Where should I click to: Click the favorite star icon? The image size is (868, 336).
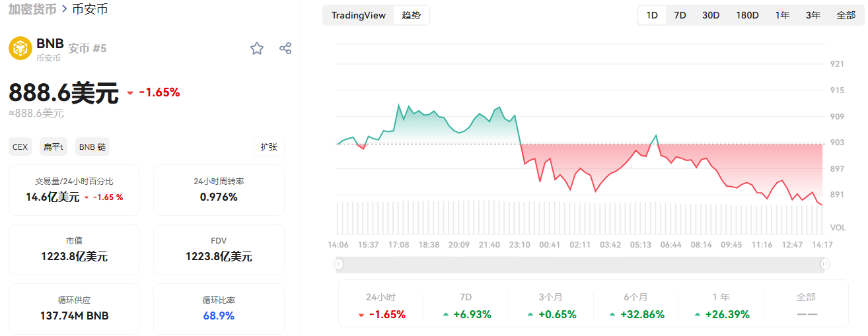257,48
